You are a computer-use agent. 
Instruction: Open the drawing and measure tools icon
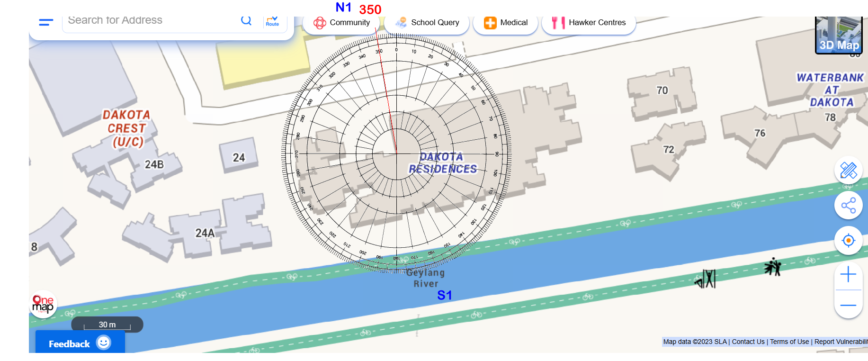(848, 170)
